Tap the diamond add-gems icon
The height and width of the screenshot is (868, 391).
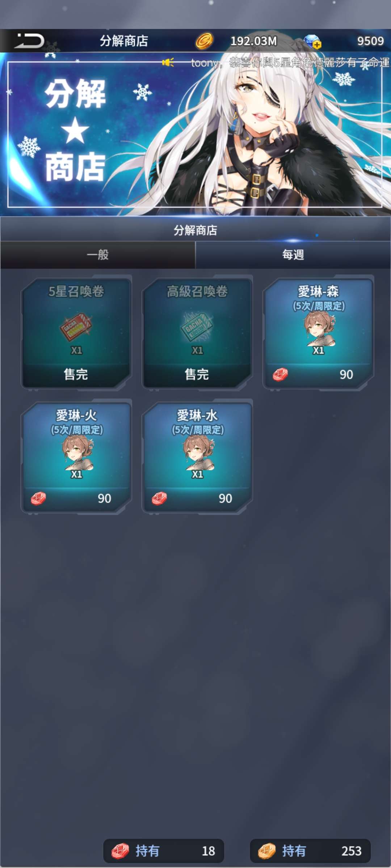tap(312, 41)
